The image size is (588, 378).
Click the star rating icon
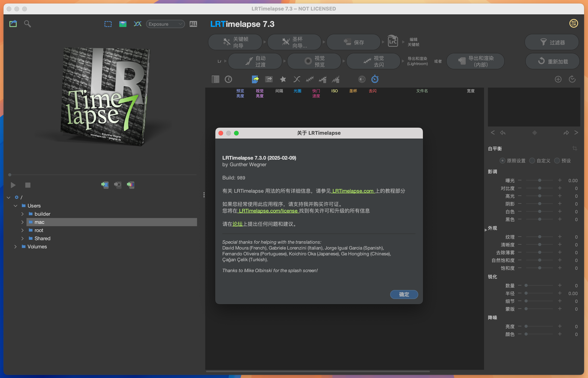click(x=283, y=79)
